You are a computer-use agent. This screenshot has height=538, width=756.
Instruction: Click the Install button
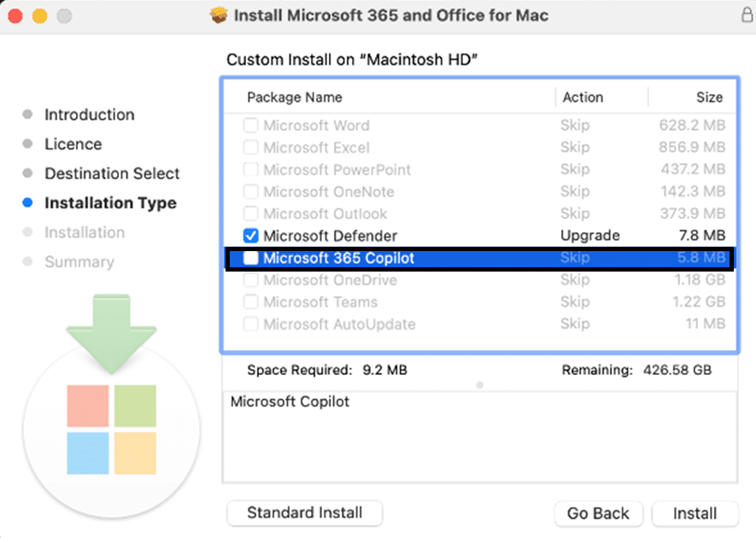[x=695, y=513]
